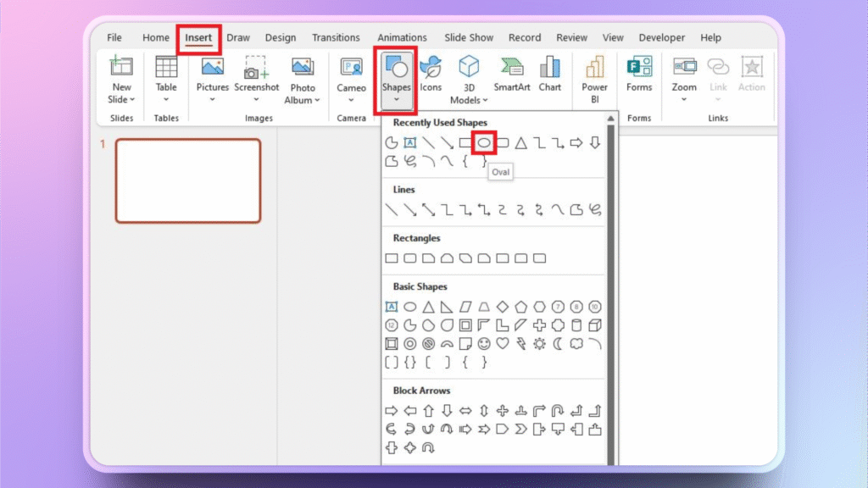The width and height of the screenshot is (868, 488).
Task: Select slide 1 thumbnail in the panel
Action: pos(188,180)
